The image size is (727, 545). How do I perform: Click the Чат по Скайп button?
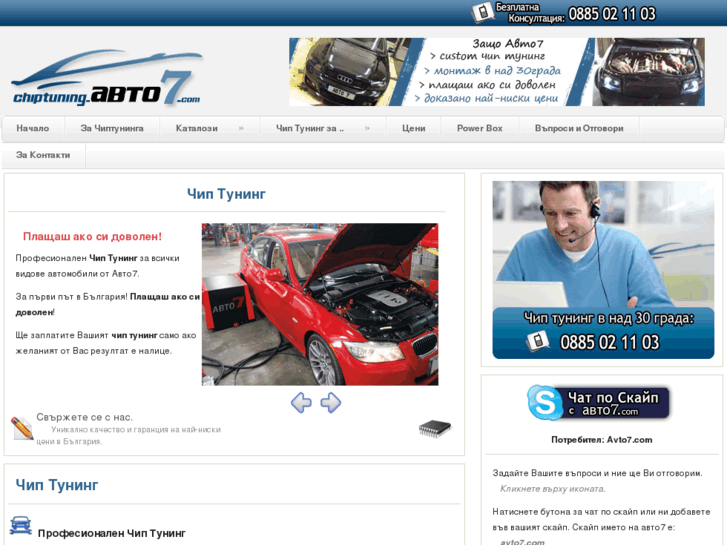click(599, 403)
